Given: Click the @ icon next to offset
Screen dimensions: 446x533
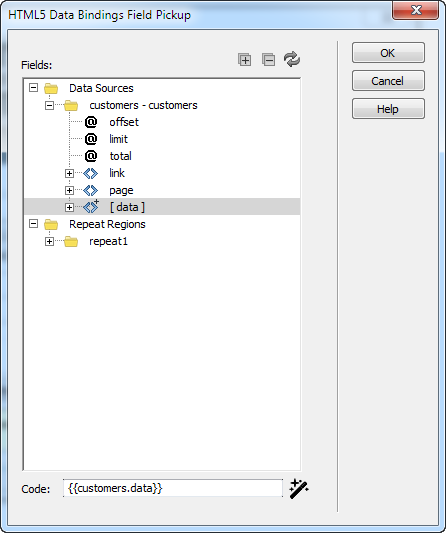Looking at the screenshot, I should click(91, 122).
